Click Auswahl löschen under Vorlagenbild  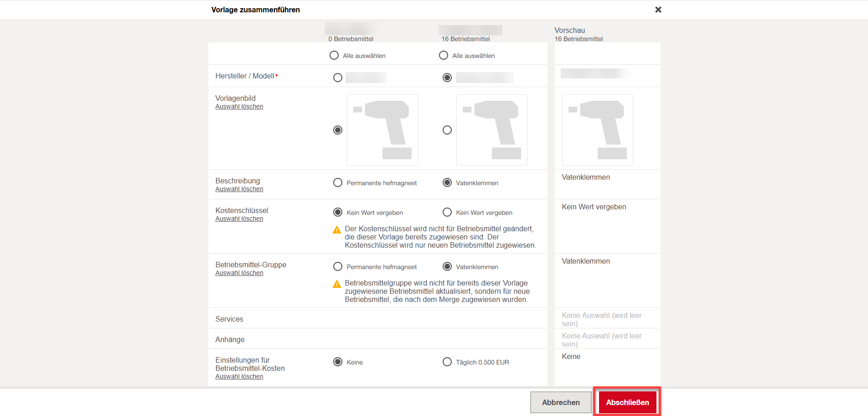(239, 107)
